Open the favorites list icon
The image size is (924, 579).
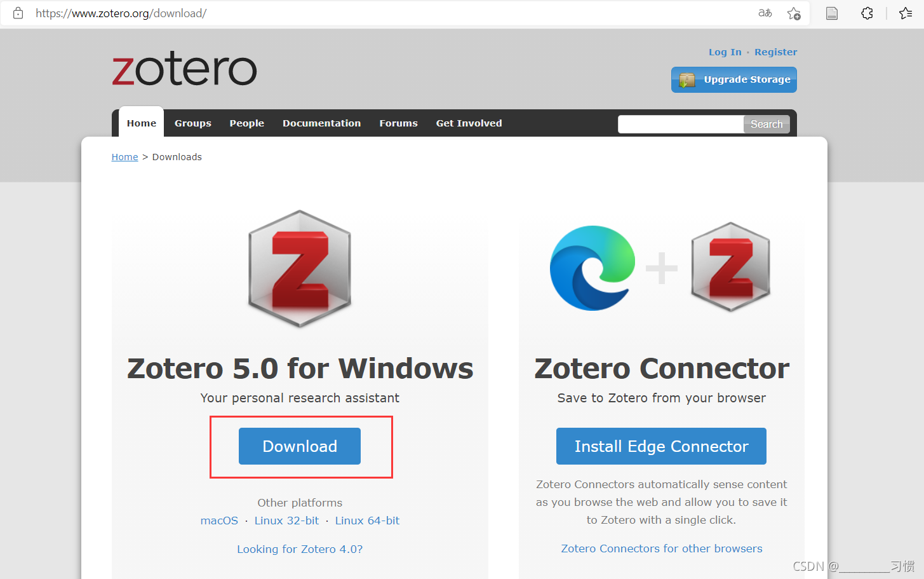906,13
